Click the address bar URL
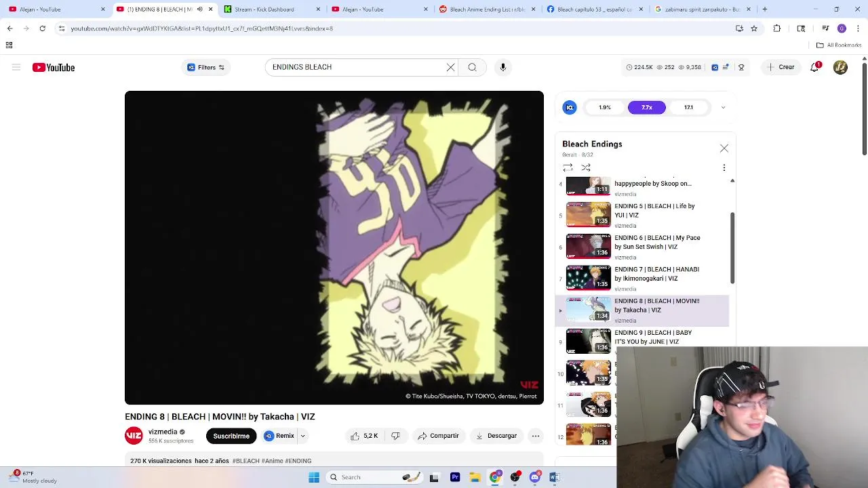The image size is (868, 488). (201, 28)
